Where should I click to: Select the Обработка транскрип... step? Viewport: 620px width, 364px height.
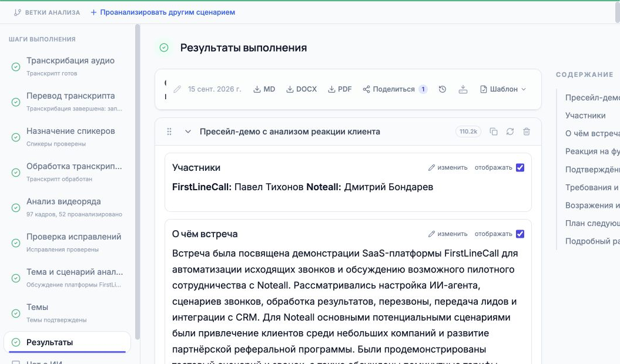67,172
